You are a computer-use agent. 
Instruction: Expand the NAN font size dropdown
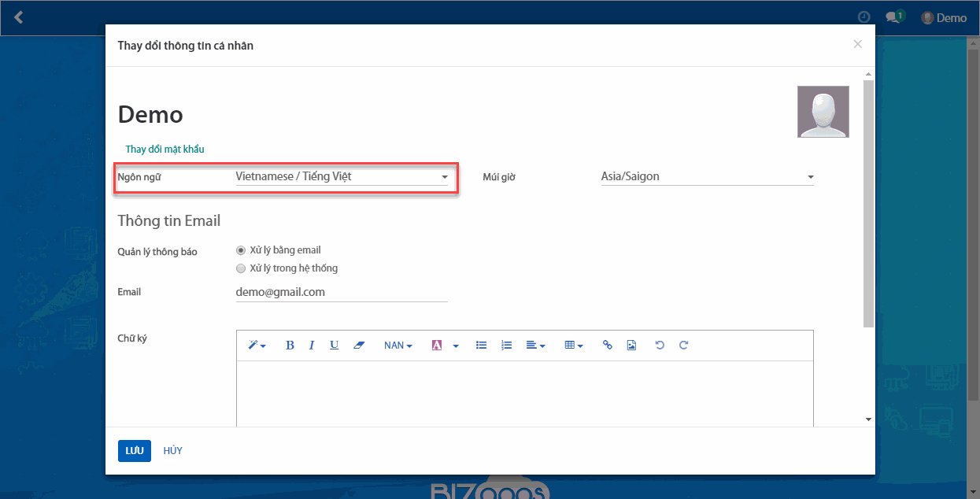pyautogui.click(x=398, y=346)
